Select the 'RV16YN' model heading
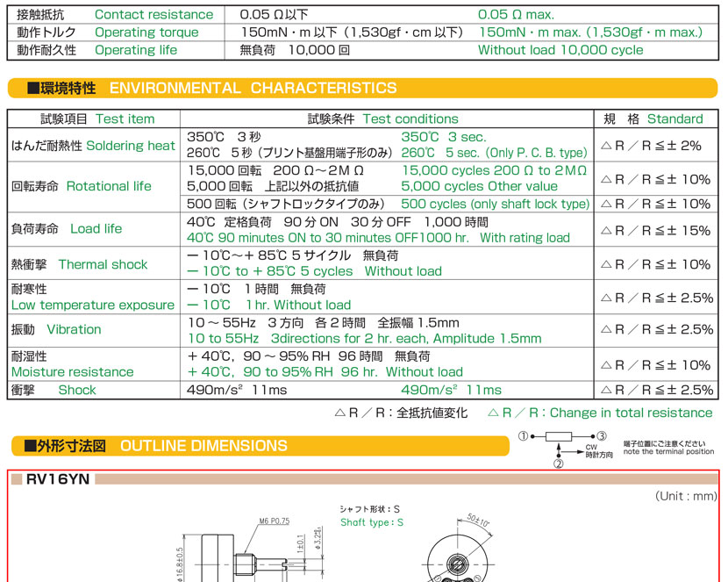This screenshot has height=582, width=728. [x=58, y=479]
